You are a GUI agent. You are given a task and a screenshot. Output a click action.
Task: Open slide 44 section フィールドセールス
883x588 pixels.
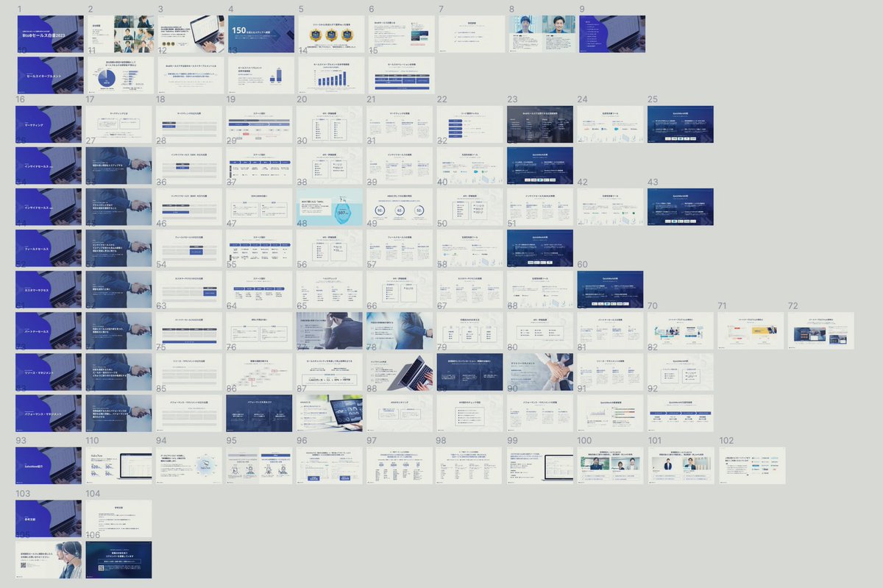tap(49, 248)
